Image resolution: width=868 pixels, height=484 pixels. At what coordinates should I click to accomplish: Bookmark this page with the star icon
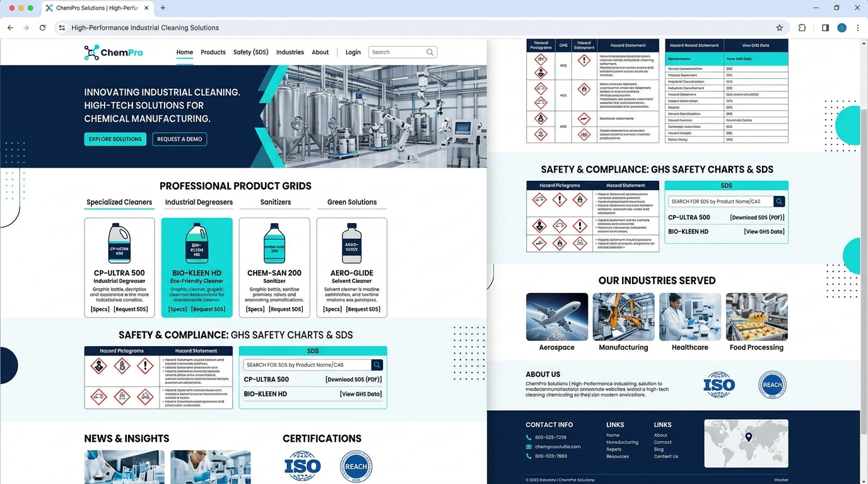point(779,28)
